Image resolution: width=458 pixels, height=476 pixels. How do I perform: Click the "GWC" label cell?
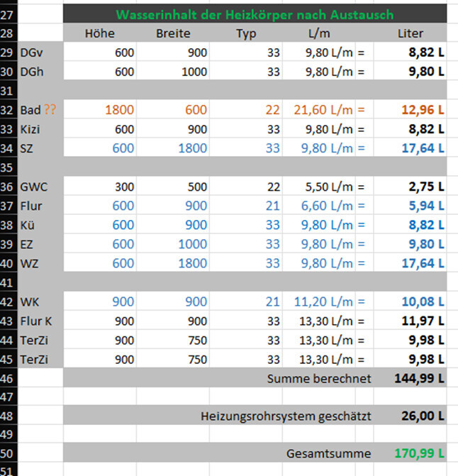point(33,187)
